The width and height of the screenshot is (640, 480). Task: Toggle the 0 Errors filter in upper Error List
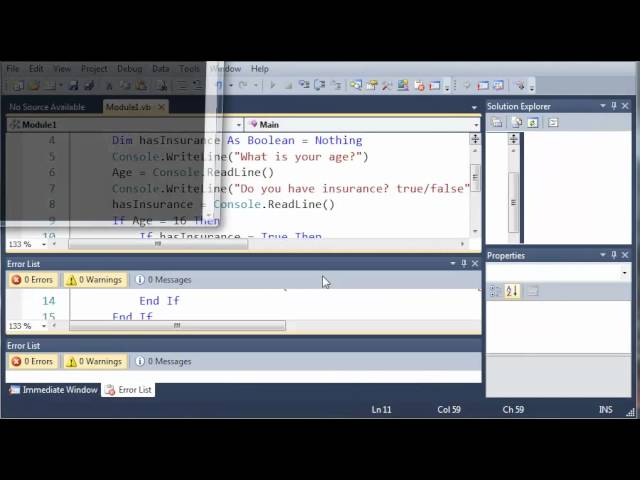click(x=33, y=280)
